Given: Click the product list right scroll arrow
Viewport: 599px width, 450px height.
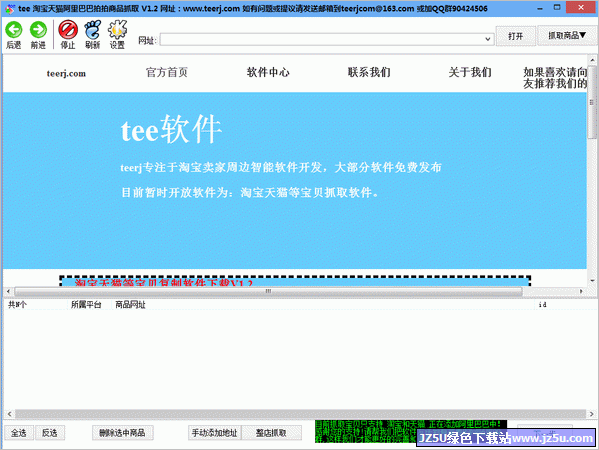Looking at the screenshot, I should [591, 414].
